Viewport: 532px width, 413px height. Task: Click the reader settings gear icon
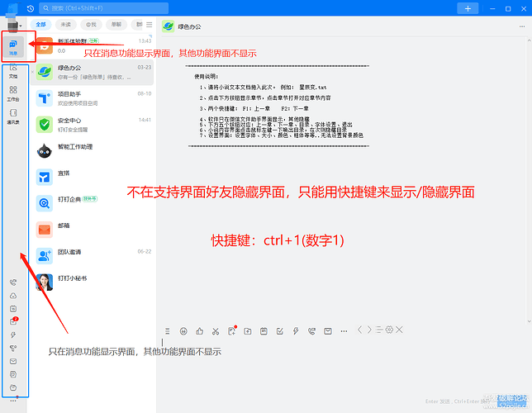[x=388, y=330]
